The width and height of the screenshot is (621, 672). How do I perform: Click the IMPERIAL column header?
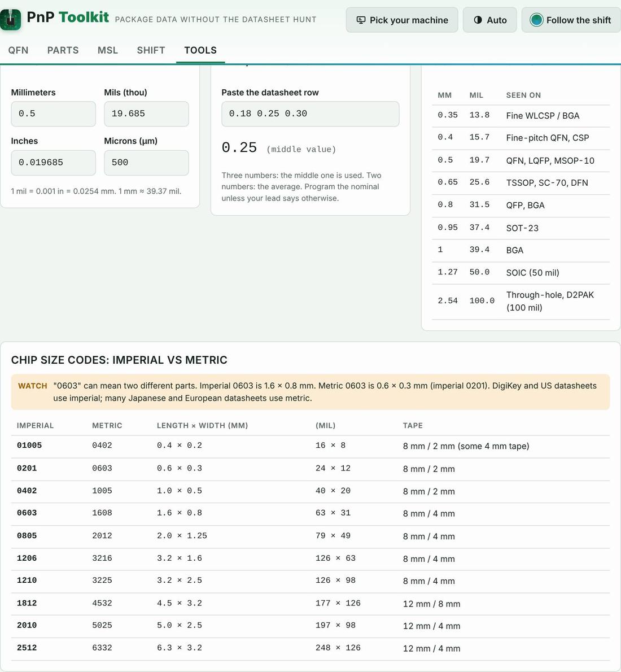point(35,426)
